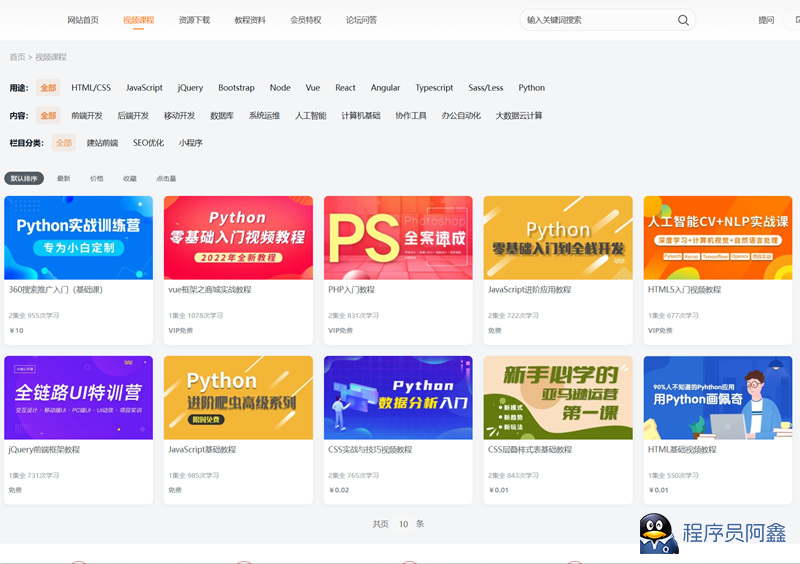Go to 会员特权 in top navigation
This screenshot has width=800, height=564.
pyautogui.click(x=306, y=20)
